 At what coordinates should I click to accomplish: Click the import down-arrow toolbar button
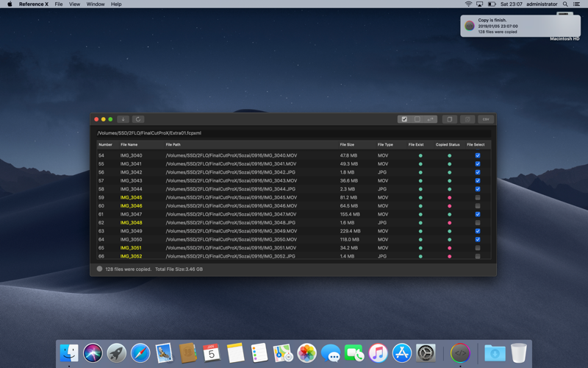click(x=123, y=119)
